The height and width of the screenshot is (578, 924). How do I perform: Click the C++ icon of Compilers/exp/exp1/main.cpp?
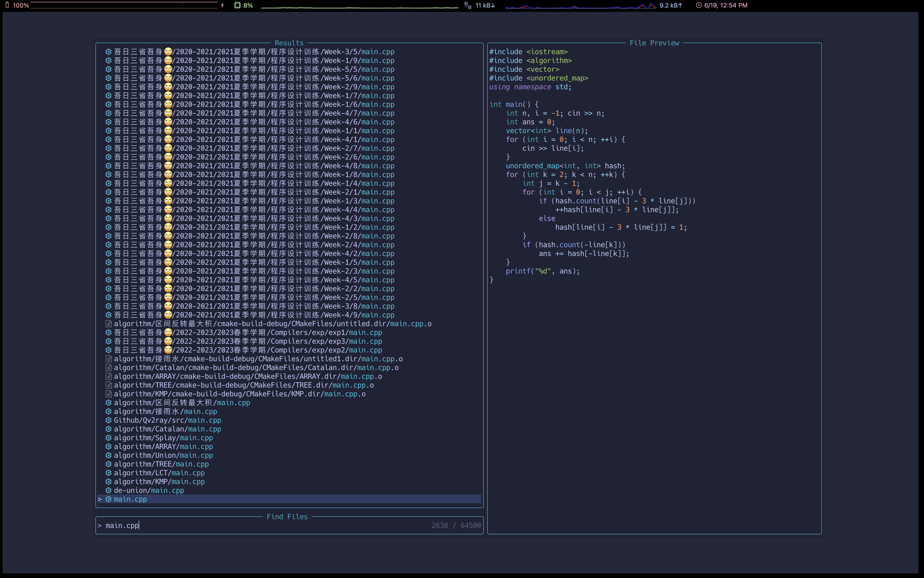coord(109,333)
